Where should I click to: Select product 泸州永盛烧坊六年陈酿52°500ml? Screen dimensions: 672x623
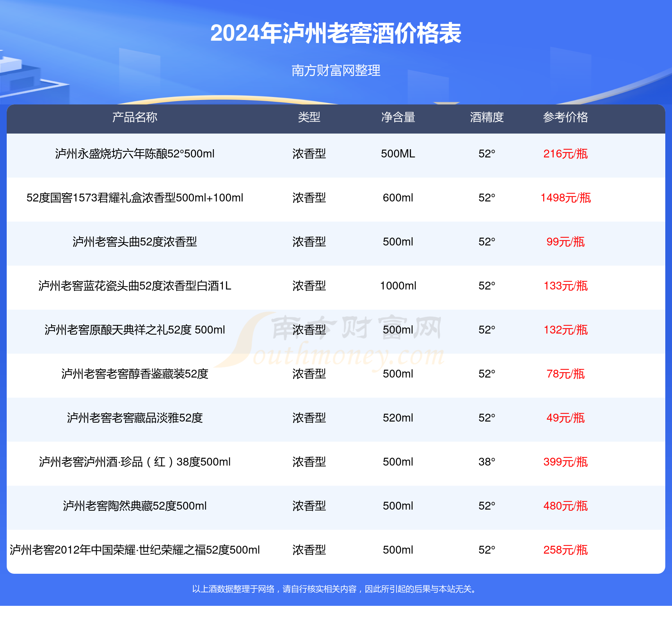(x=135, y=154)
